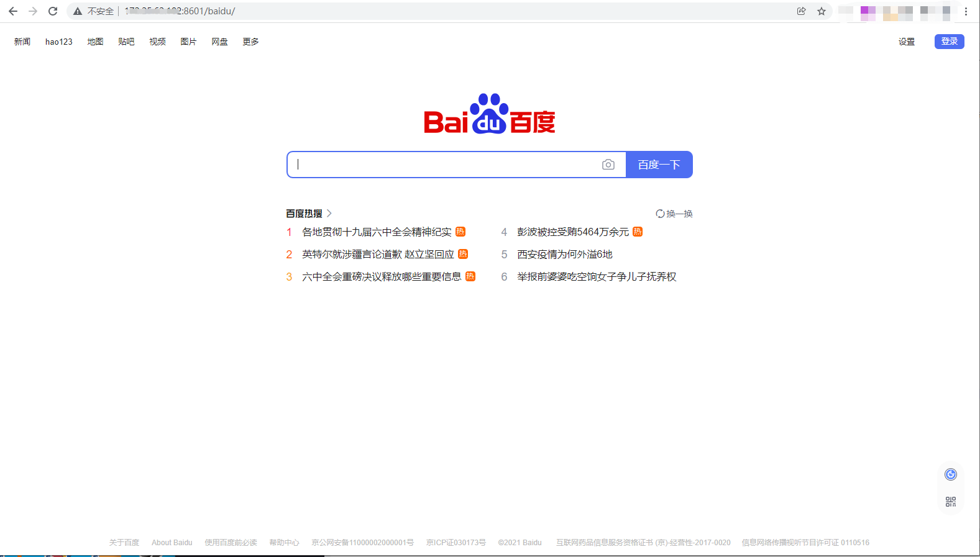The width and height of the screenshot is (980, 557).
Task: Open 视频 in top navigation
Action: [157, 42]
